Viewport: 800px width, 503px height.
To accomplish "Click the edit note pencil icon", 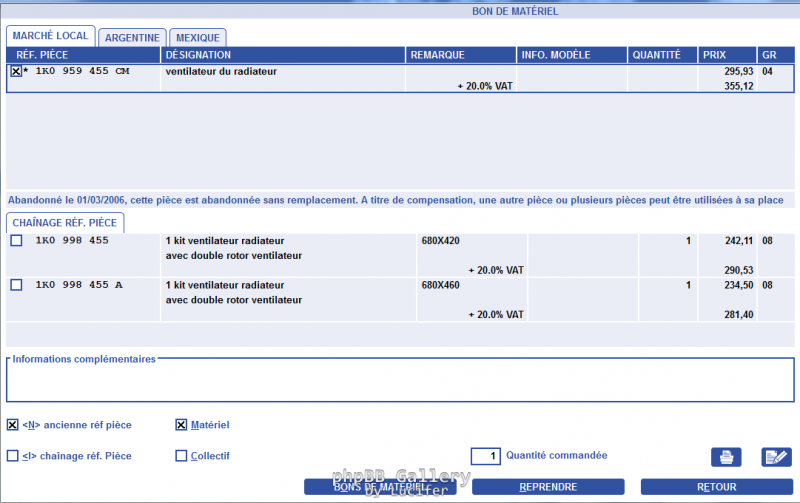I will 776,457.
